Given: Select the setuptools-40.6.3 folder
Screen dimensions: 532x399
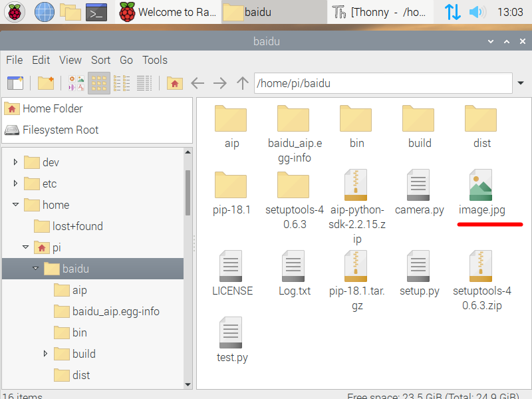Looking at the screenshot, I should pyautogui.click(x=294, y=201).
